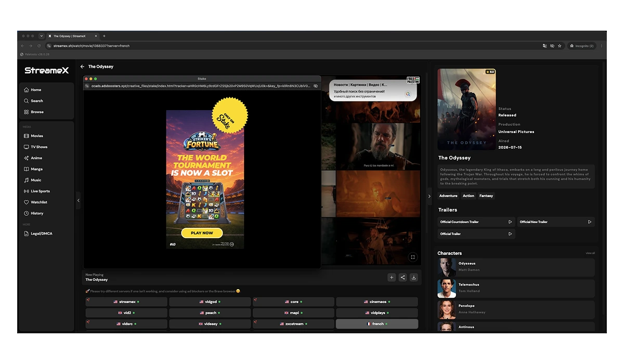Open a new browser tab

pos(104,36)
